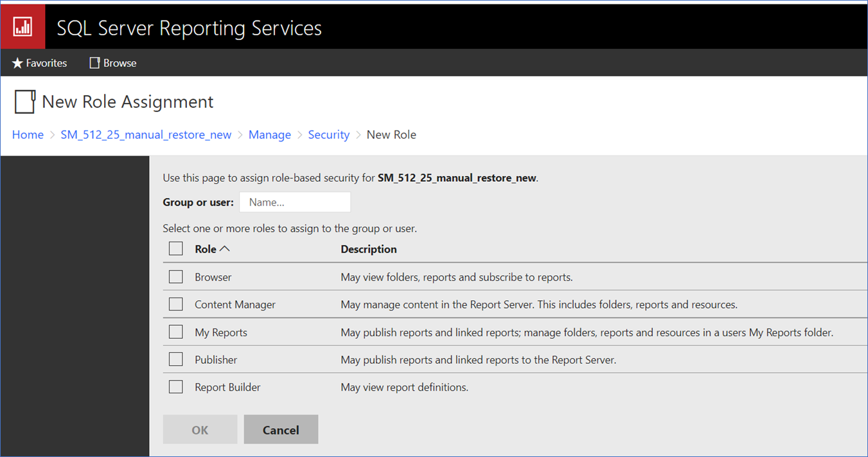Screen dimensions: 868x457
Task: Click the New Role Assignment page icon
Action: (24, 102)
